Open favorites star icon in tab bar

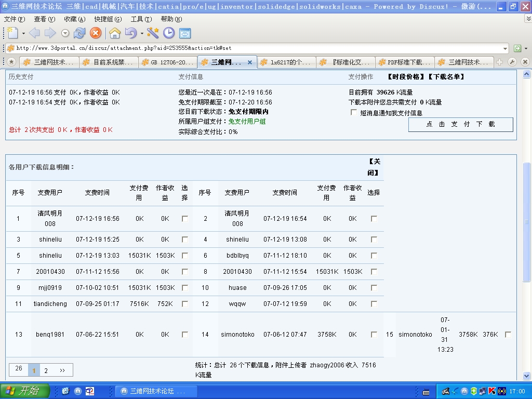pos(11,62)
